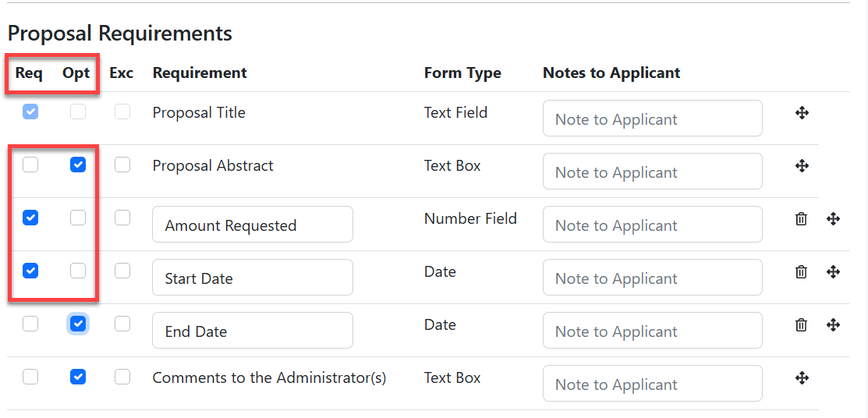Click the move icon for Start Date row
The image size is (868, 418).
(833, 272)
